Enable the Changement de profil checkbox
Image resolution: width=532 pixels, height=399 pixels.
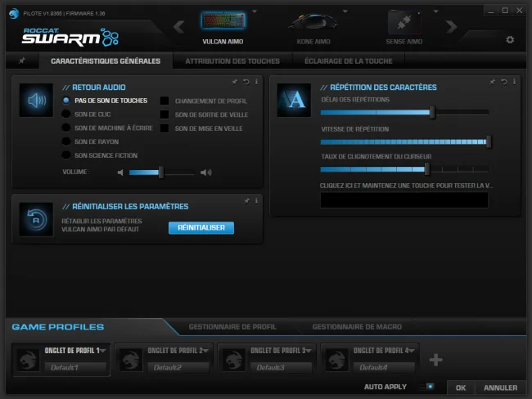tap(165, 101)
